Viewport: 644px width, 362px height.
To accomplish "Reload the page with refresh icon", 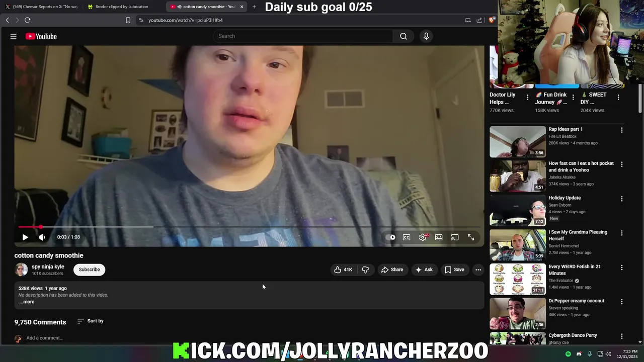I will tap(27, 20).
